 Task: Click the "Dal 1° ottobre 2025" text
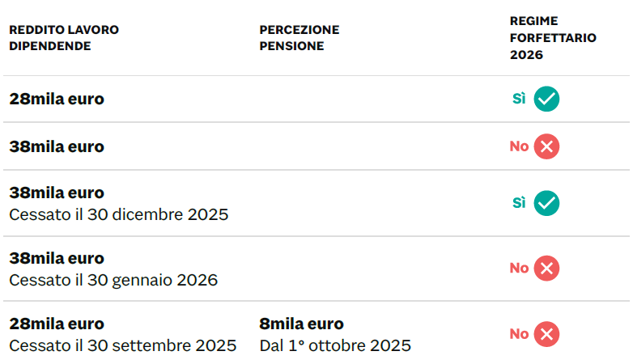pos(335,345)
